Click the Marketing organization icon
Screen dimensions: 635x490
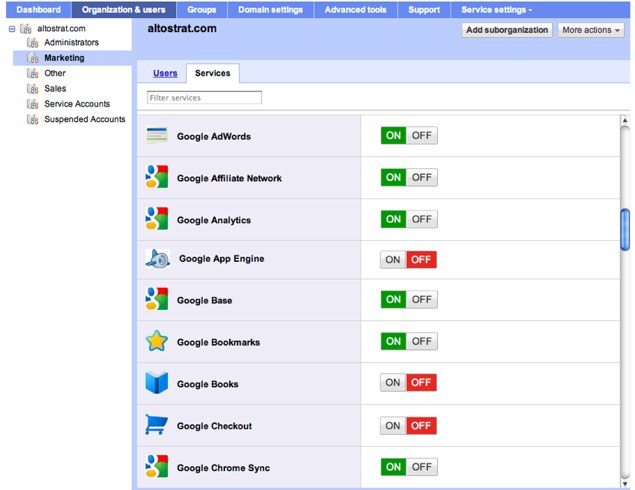[x=32, y=58]
